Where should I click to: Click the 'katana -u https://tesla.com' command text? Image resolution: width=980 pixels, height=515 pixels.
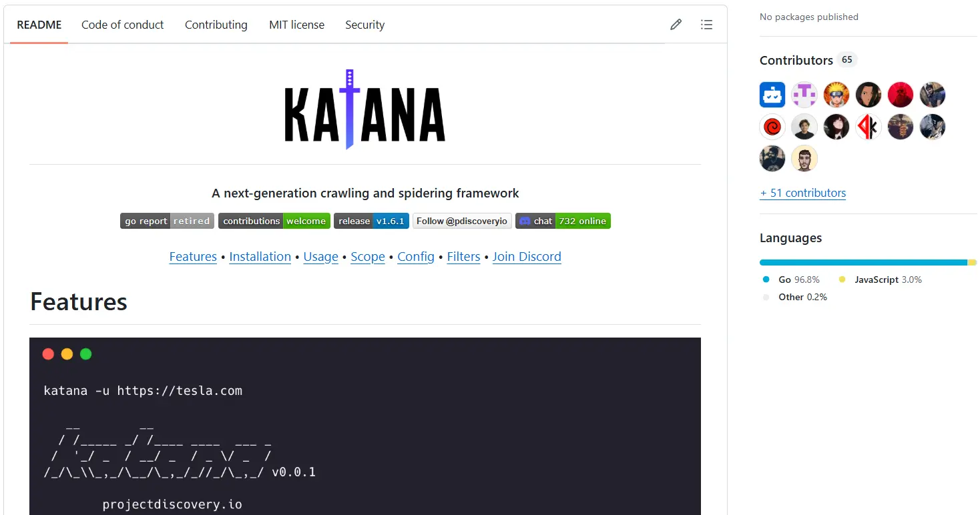pyautogui.click(x=143, y=390)
